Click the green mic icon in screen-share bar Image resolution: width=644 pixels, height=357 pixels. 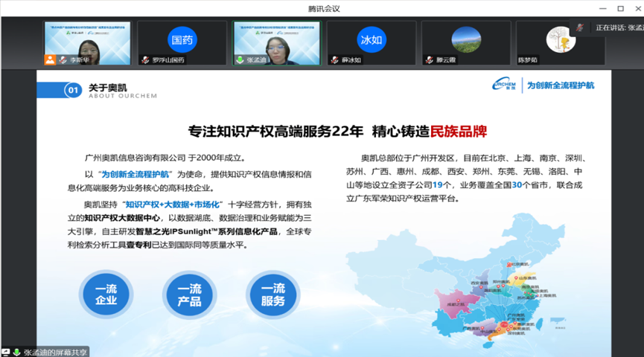[16, 352]
